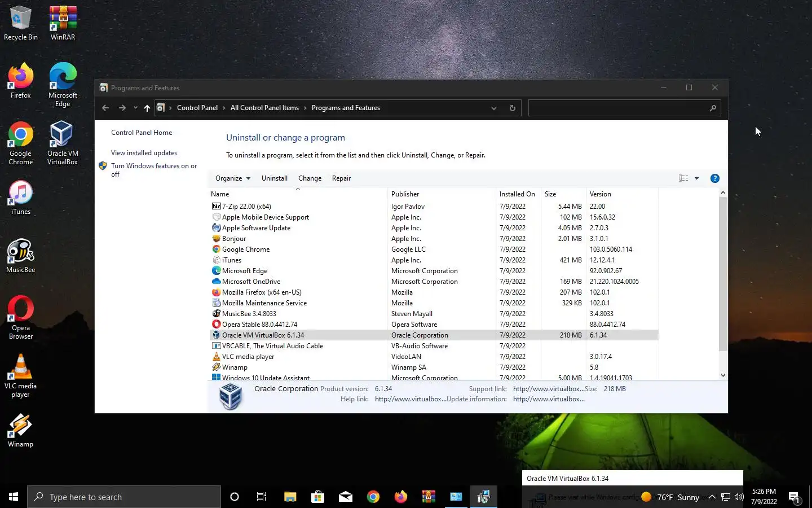
Task: Open View installed updates link
Action: click(x=144, y=153)
